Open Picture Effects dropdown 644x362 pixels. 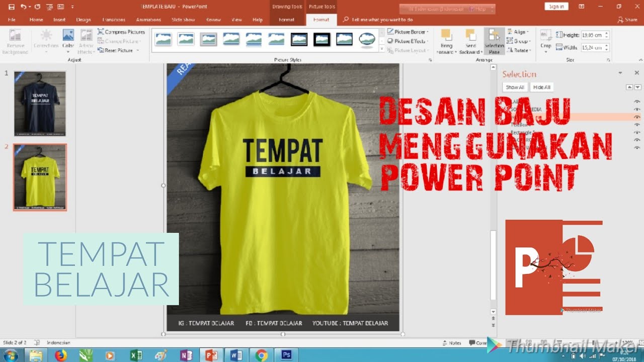(408, 41)
